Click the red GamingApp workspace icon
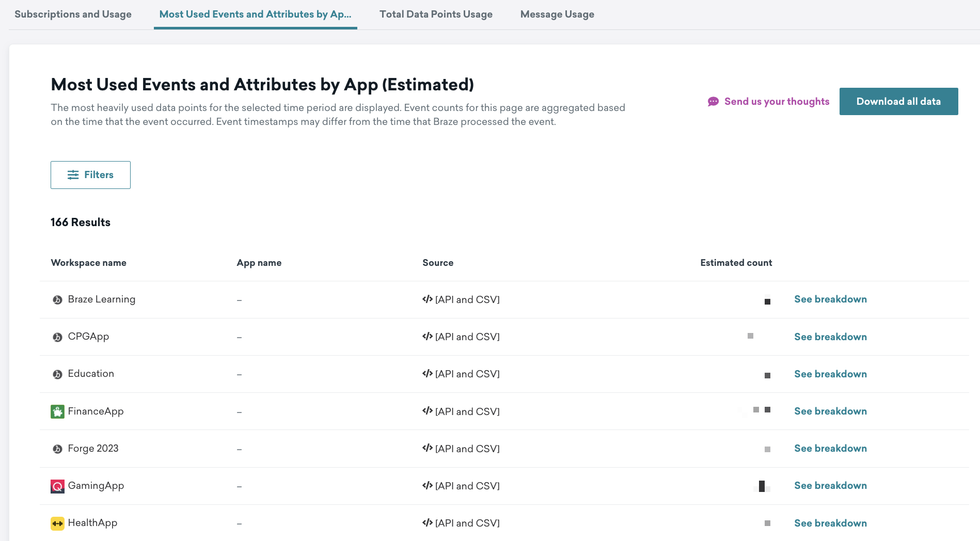 (57, 486)
